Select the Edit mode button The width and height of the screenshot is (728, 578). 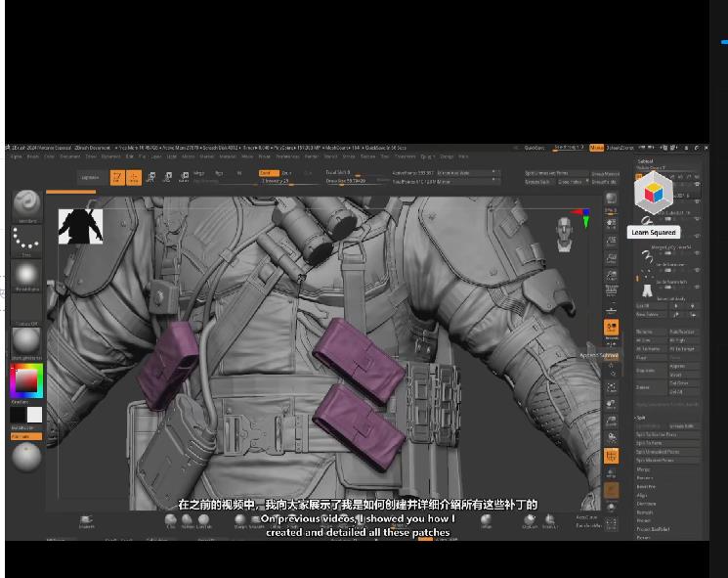[116, 177]
